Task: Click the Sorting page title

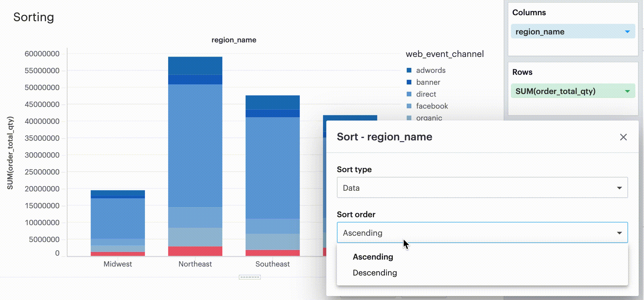Action: (34, 17)
